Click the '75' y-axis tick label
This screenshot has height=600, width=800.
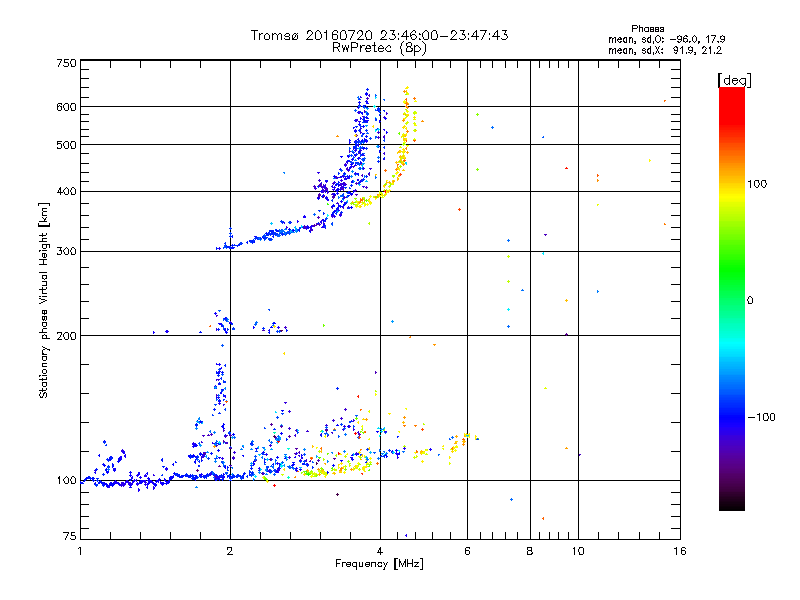pyautogui.click(x=70, y=536)
